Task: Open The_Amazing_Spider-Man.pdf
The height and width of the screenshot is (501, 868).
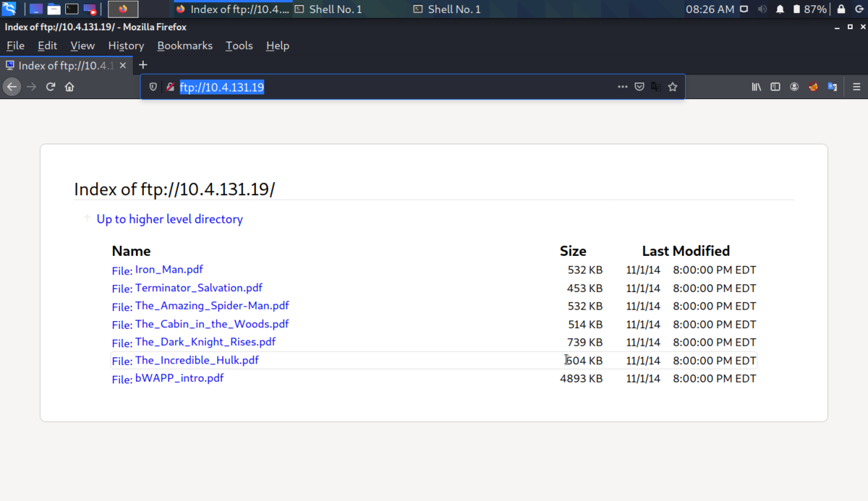Action: click(x=212, y=306)
